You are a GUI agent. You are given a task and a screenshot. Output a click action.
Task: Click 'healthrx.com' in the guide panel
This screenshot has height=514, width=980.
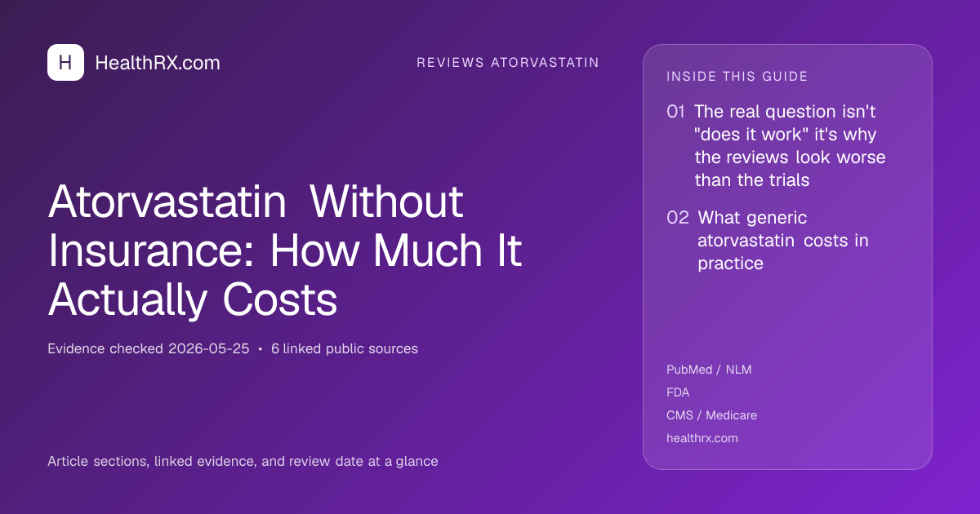click(702, 438)
